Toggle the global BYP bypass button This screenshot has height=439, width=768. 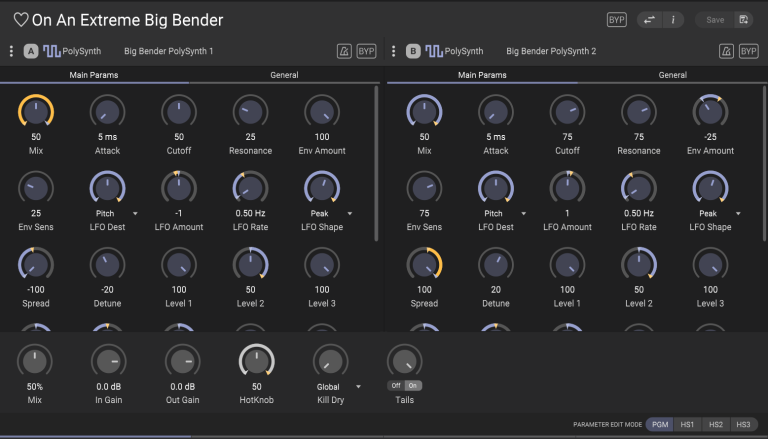(x=616, y=20)
